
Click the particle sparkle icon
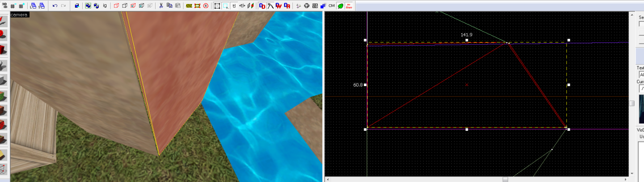click(x=299, y=6)
